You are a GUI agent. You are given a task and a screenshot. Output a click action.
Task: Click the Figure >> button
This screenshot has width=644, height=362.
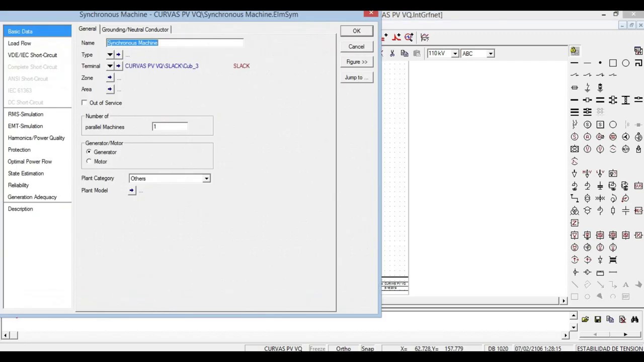coord(356,62)
